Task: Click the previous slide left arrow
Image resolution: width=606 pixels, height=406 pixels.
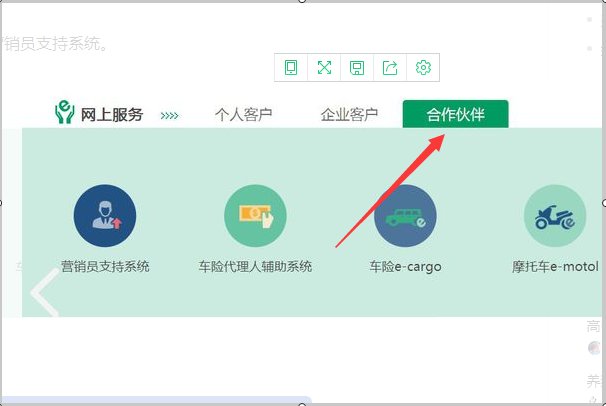Action: pyautogui.click(x=46, y=292)
